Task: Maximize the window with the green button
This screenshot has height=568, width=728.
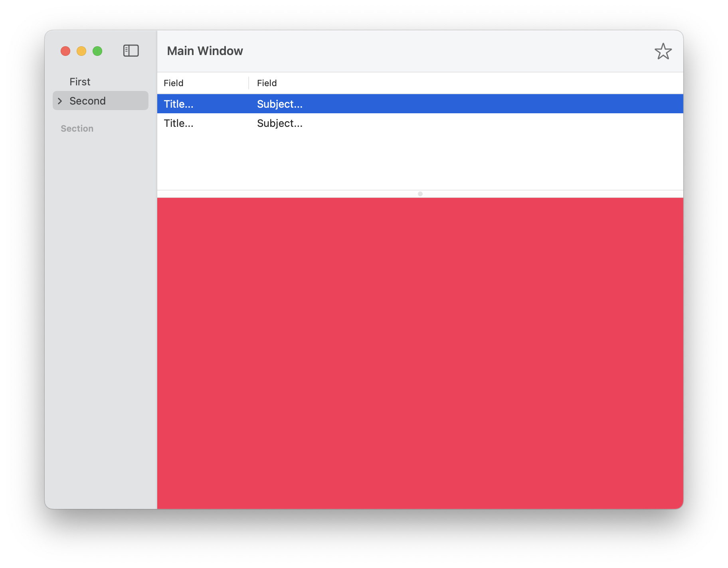Action: [97, 51]
